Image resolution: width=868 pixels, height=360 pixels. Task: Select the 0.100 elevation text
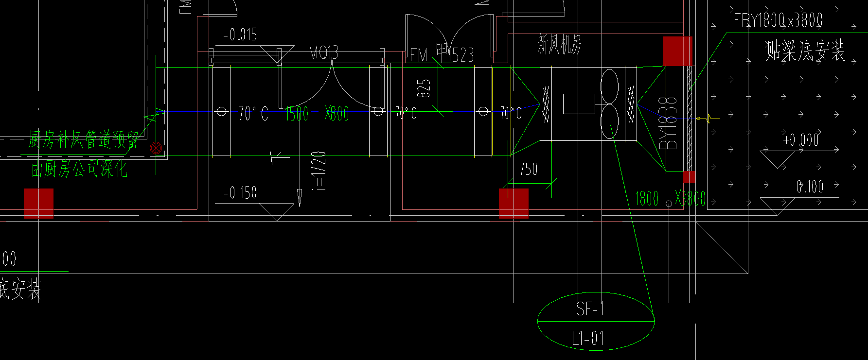click(810, 187)
